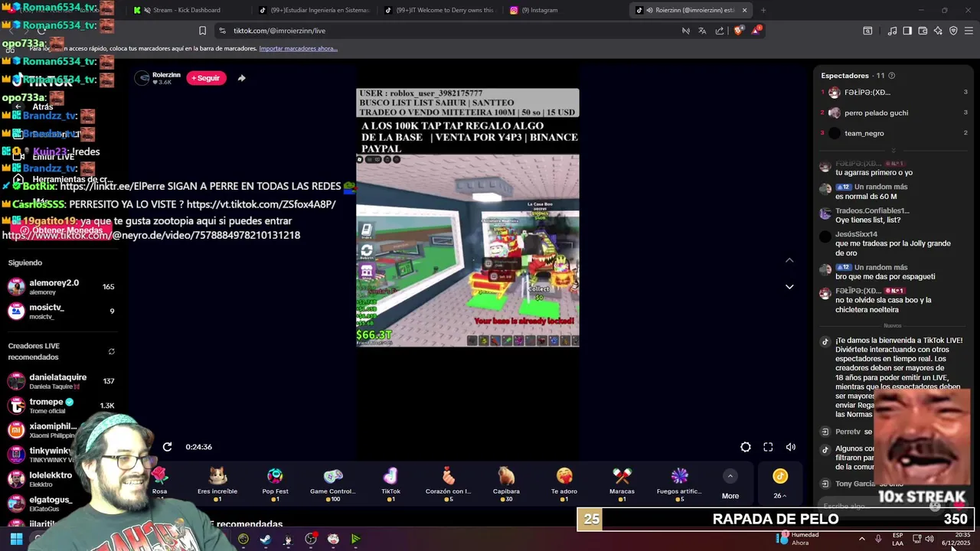Screen dimensions: 980x551
Task: Add a new browser tab
Action: pos(763,10)
